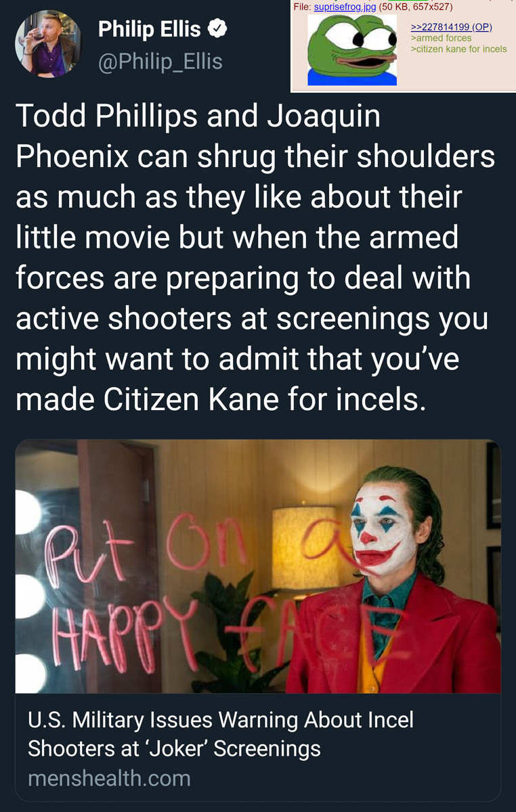Click the blue verified checkmark badge
Screen dimensions: 516x812
[x=217, y=29]
